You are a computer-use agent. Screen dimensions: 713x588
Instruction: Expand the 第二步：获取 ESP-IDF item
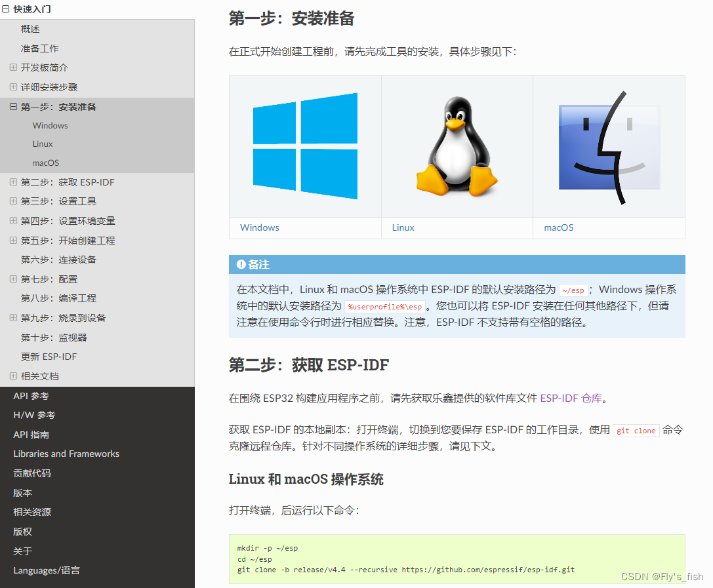pos(13,182)
